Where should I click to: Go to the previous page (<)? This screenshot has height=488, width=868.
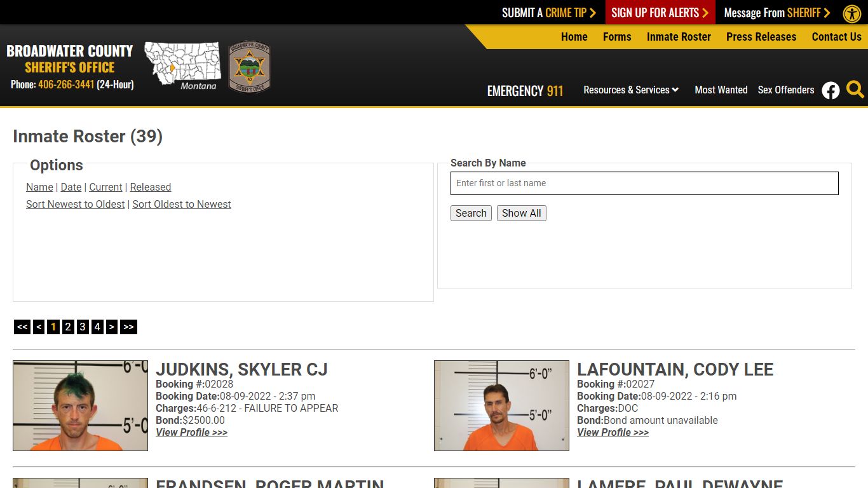[x=39, y=327]
